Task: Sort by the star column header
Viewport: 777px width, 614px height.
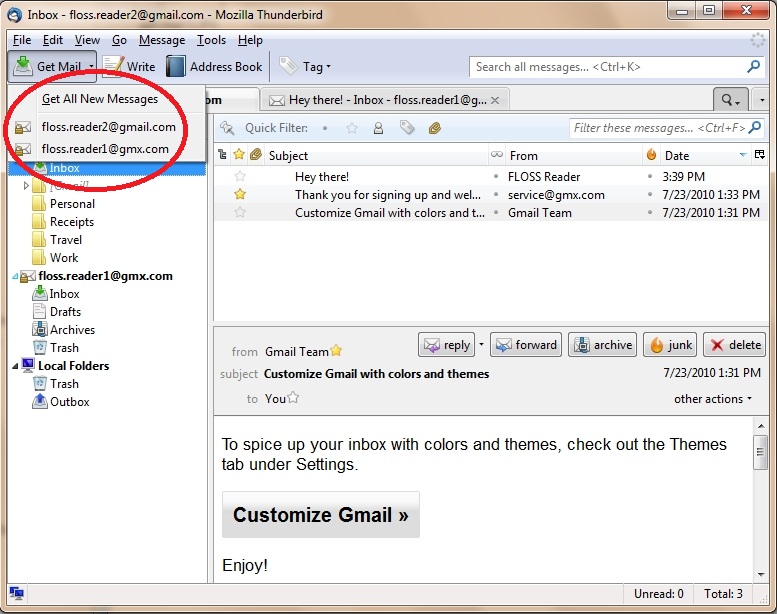Action: coord(239,154)
